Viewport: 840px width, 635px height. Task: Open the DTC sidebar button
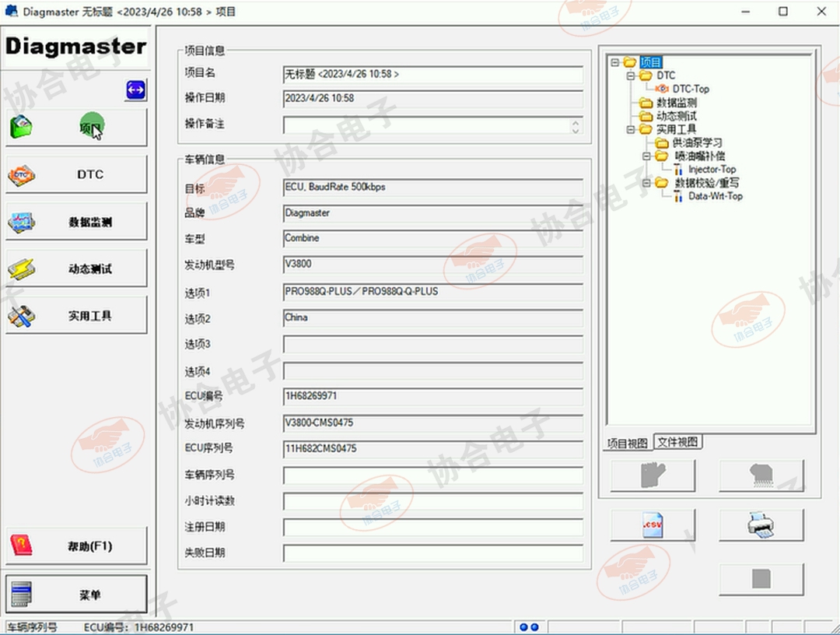76,174
